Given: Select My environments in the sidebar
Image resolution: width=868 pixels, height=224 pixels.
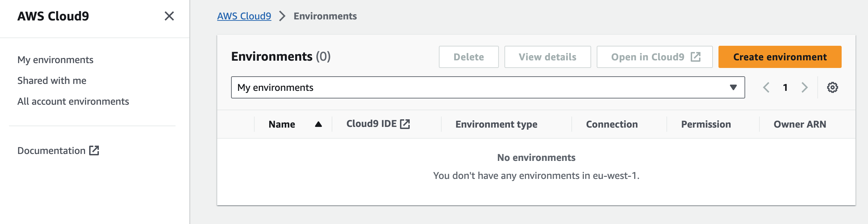Looking at the screenshot, I should coord(55,60).
